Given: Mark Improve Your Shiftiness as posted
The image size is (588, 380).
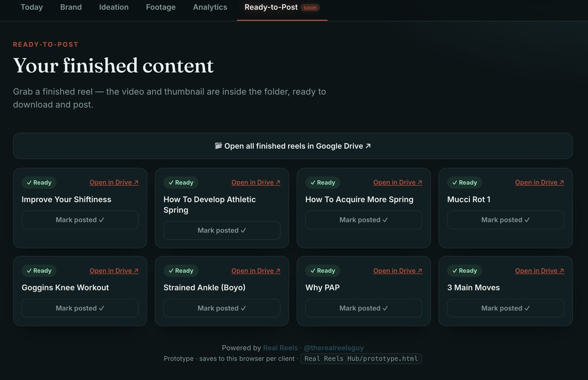Looking at the screenshot, I should tap(80, 220).
